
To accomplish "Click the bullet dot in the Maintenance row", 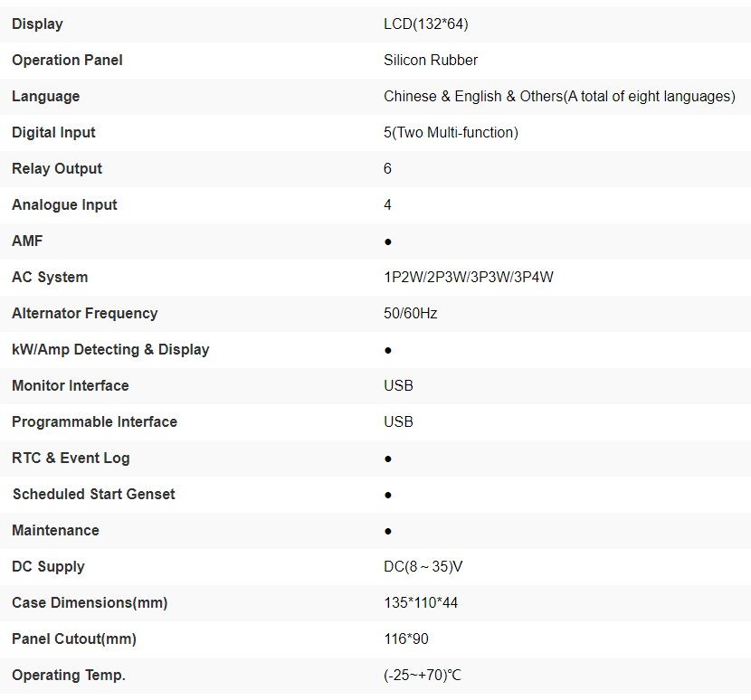I will point(388,531).
